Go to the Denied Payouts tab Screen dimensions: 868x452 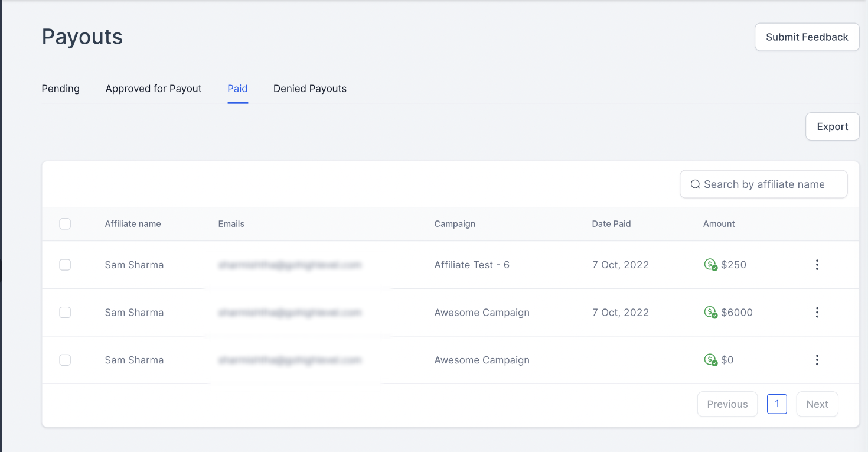click(310, 89)
